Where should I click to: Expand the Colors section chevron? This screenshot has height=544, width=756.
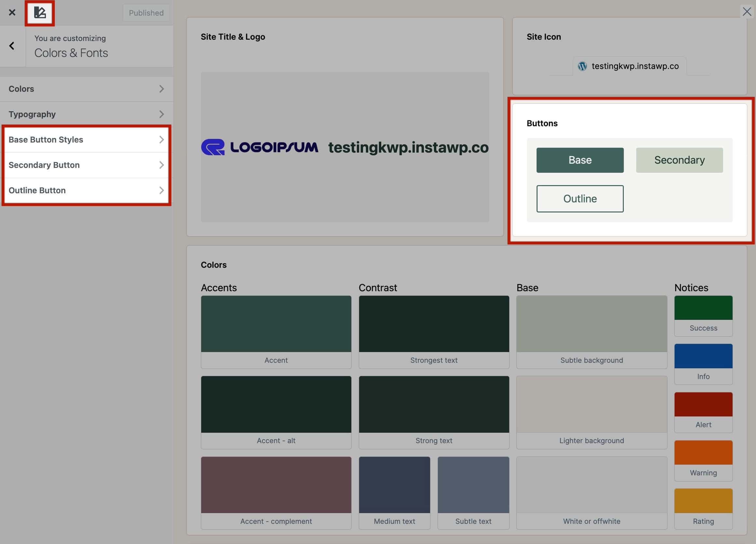[161, 89]
